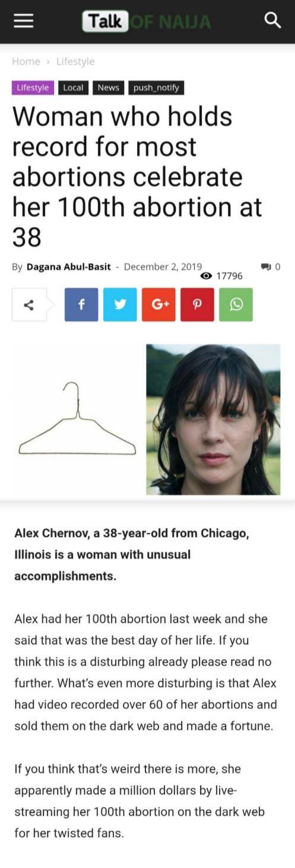Share article on Twitter
The image size is (295, 868).
[120, 304]
